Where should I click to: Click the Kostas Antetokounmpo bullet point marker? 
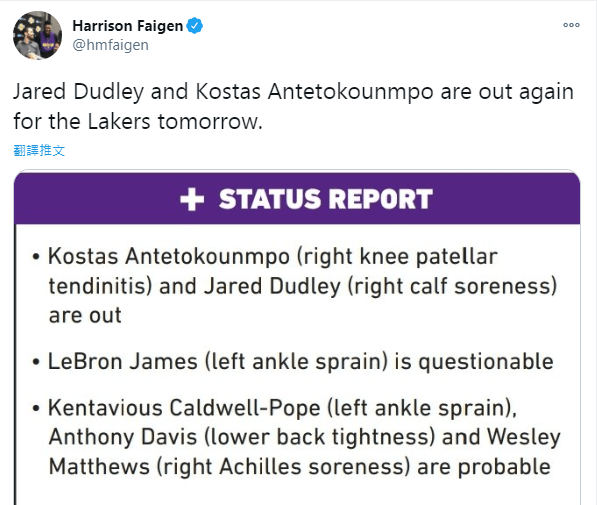pos(36,257)
